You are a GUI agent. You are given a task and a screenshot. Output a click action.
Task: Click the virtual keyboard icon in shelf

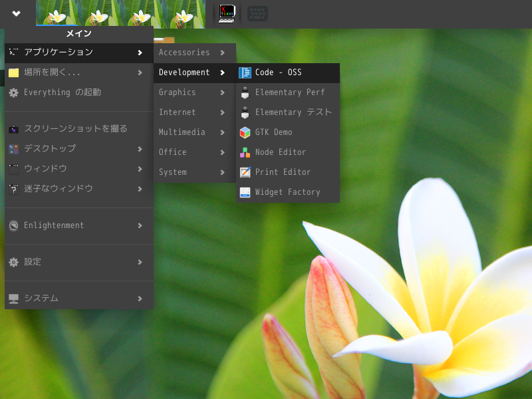click(257, 14)
